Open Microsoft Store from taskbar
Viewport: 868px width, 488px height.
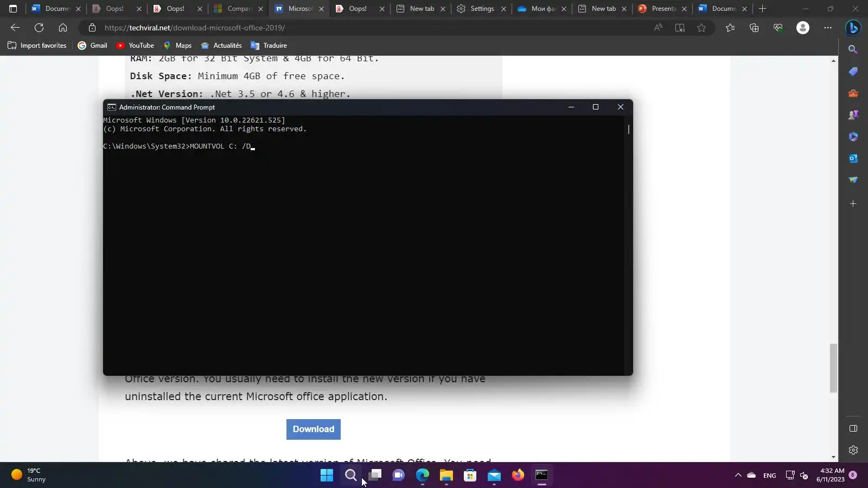click(x=470, y=476)
